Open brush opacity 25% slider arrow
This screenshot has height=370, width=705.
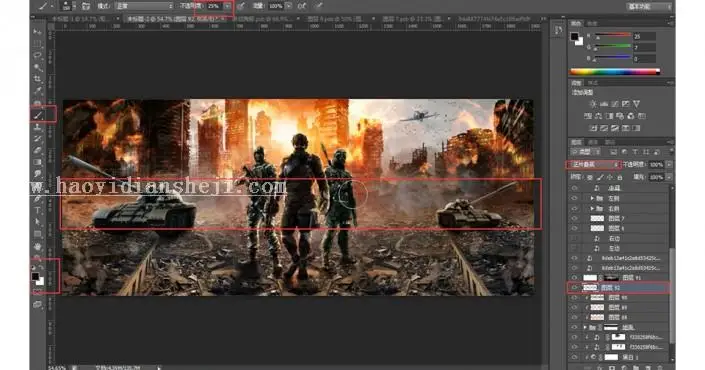228,6
